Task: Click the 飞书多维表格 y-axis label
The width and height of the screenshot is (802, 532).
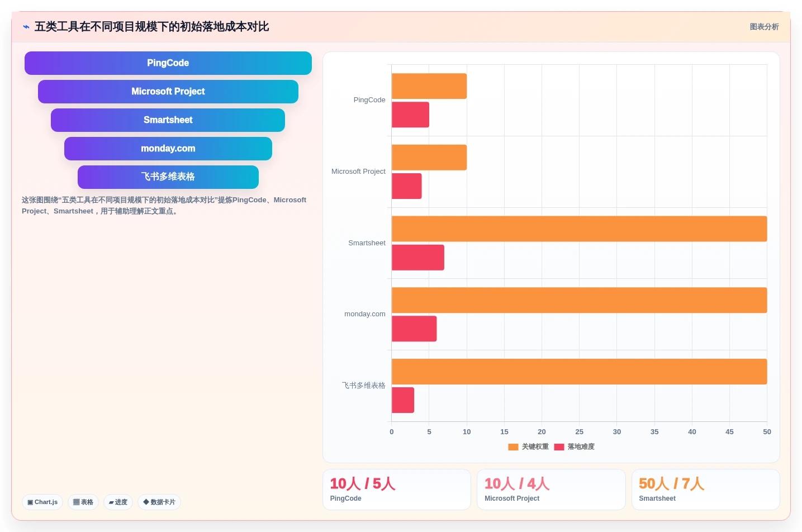Action: tap(364, 386)
